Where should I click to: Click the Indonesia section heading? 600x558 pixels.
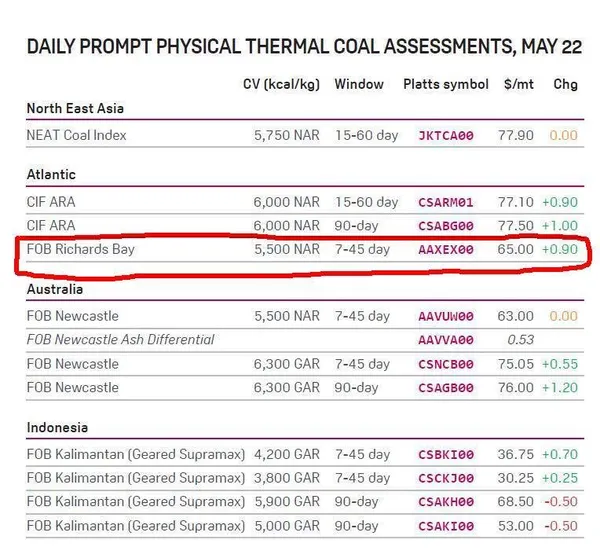coord(57,427)
